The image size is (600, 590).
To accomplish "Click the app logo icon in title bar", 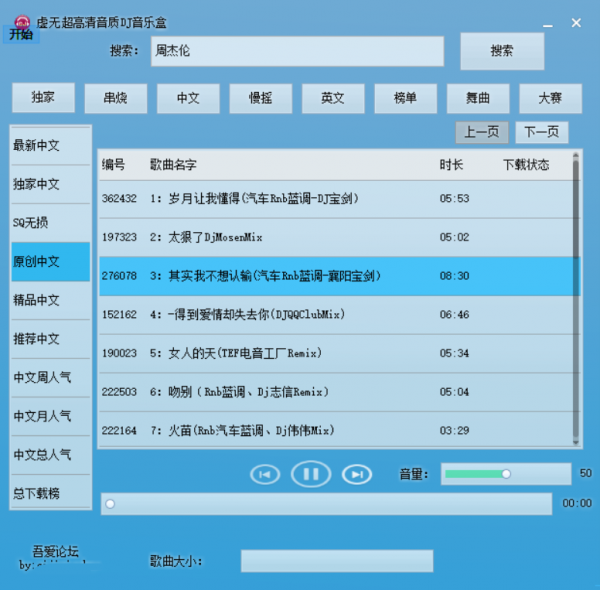I will (x=19, y=21).
